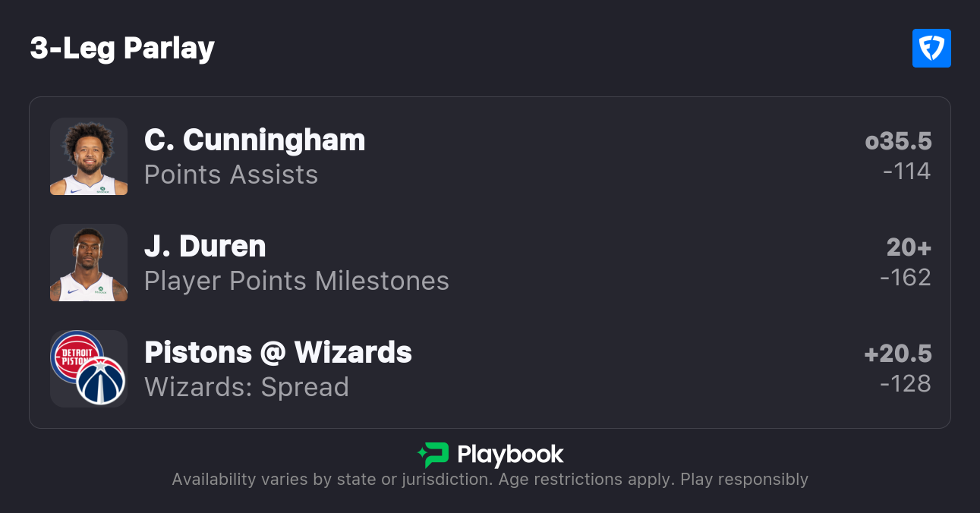Image resolution: width=980 pixels, height=513 pixels.
Task: Open J. Duren's player headshot
Action: coord(89,263)
